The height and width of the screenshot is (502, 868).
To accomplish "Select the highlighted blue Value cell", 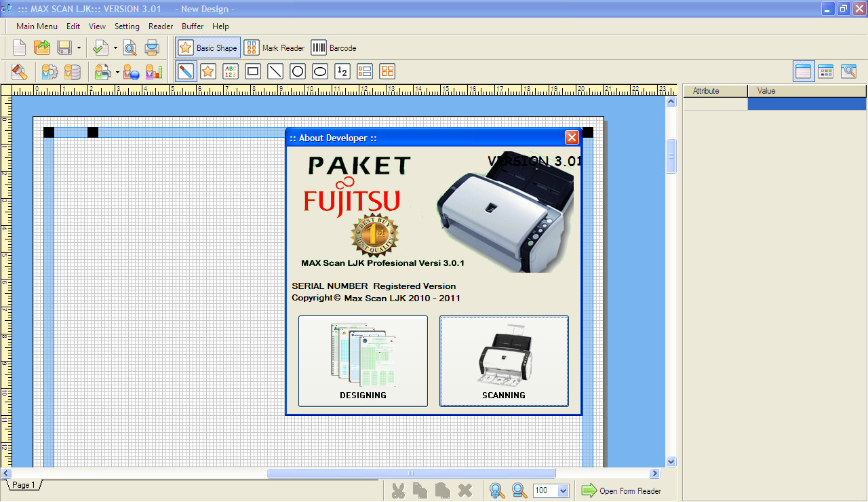I will [807, 104].
